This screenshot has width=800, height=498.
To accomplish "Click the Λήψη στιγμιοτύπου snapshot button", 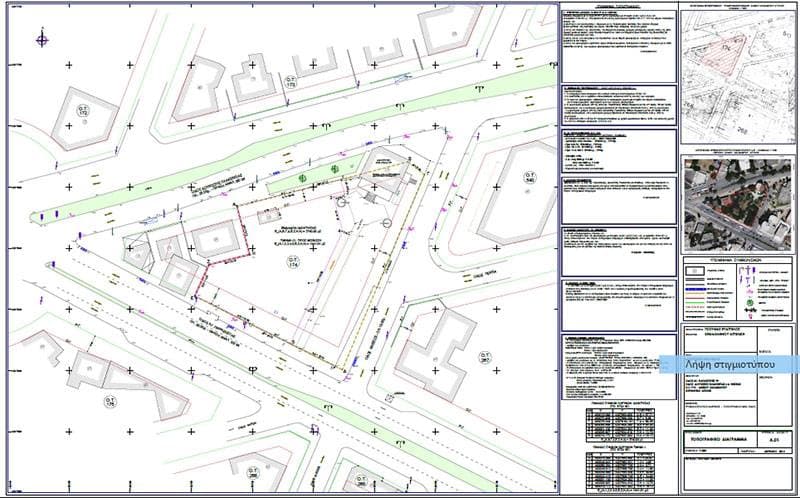I will 730,364.
